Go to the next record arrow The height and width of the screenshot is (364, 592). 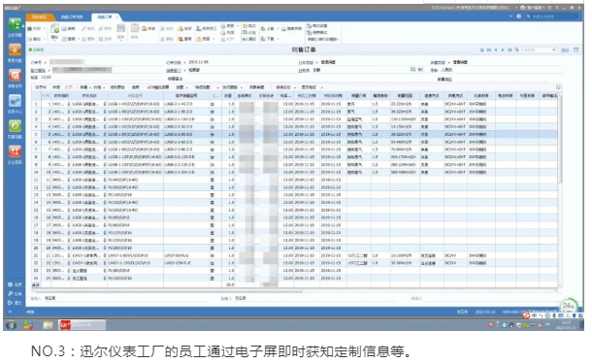click(x=503, y=50)
